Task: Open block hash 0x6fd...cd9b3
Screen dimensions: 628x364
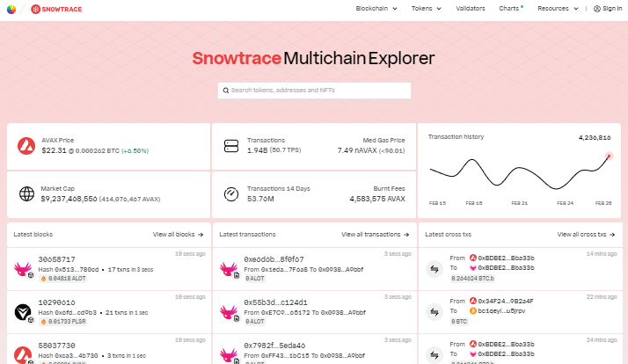Action: pos(76,312)
